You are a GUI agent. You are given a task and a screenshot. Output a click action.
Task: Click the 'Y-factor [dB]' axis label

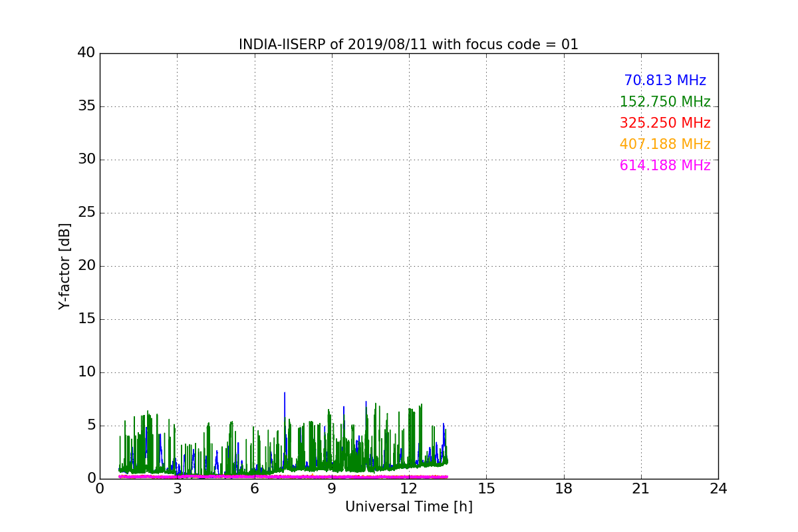pyautogui.click(x=65, y=266)
